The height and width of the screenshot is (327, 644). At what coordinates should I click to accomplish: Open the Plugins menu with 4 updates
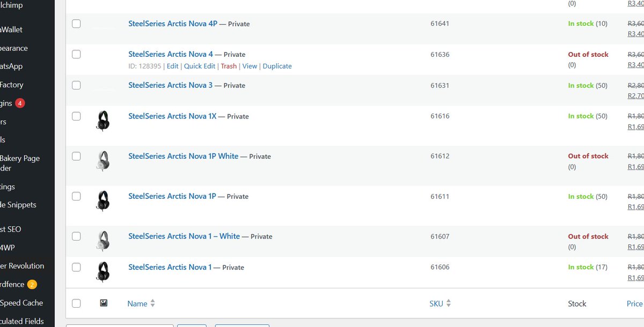click(13, 103)
